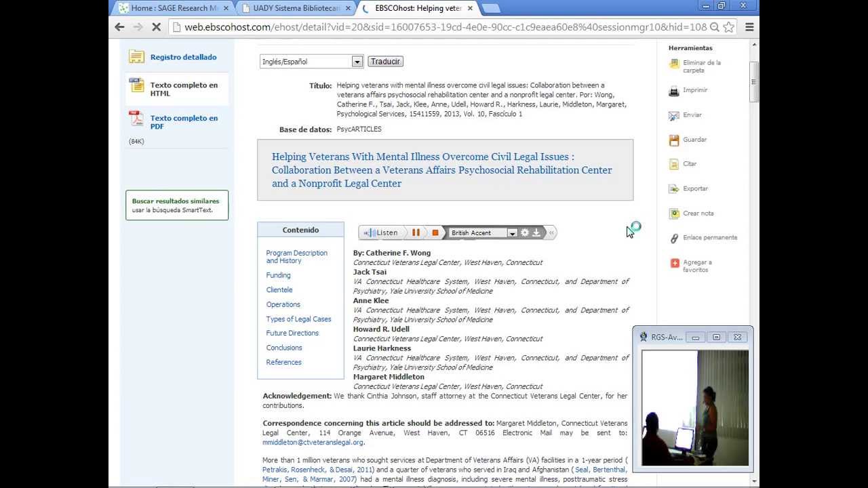Jump to the Future Directions section
The width and height of the screenshot is (868, 488).
click(292, 333)
